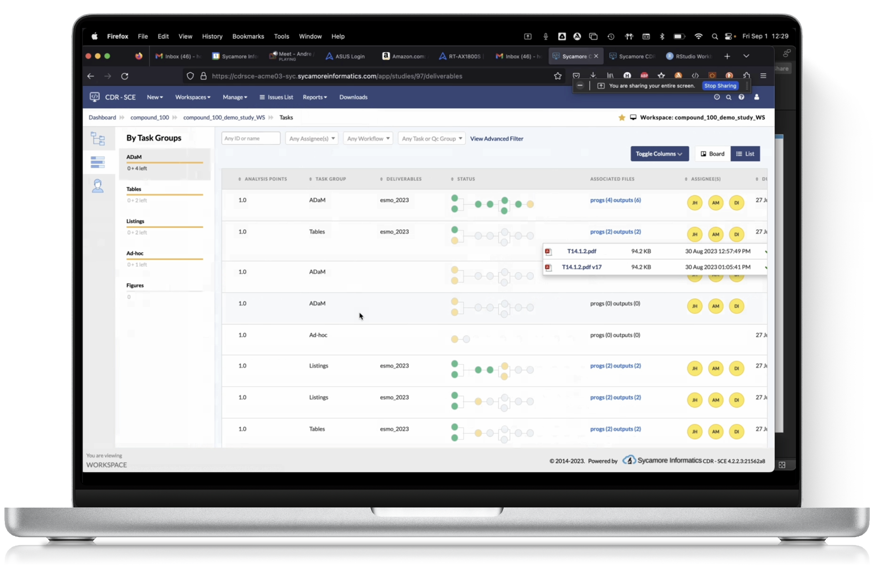Click the help question mark icon in navbar
The image size is (875, 588).
[742, 97]
